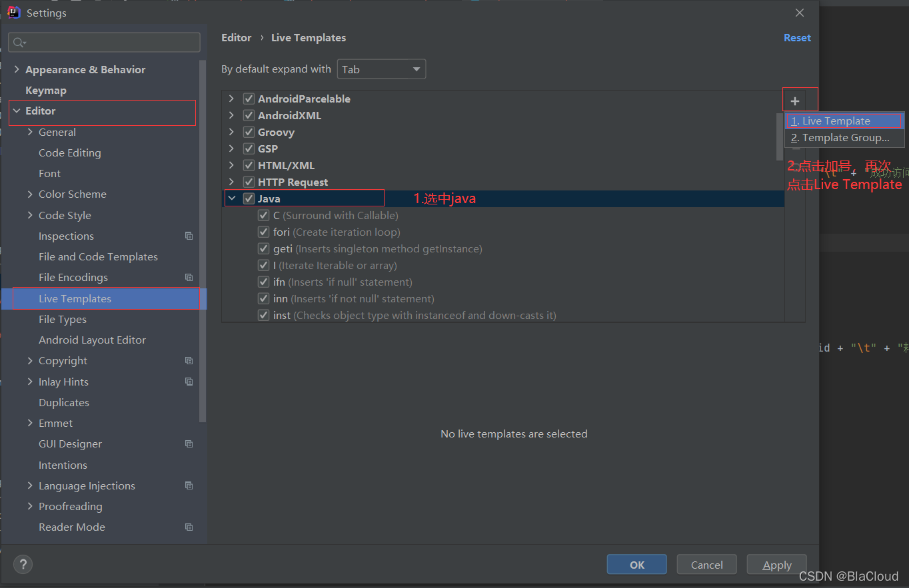
Task: Click inside the settings search field
Action: click(103, 42)
